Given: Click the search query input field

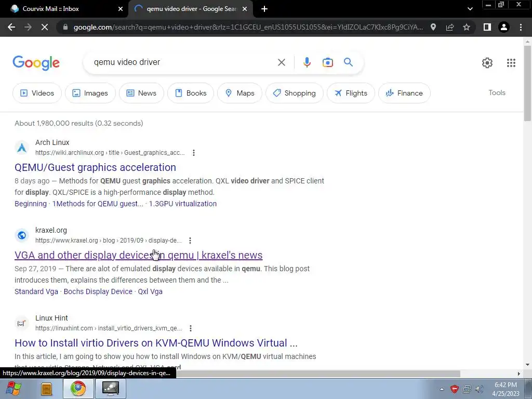Looking at the screenshot, I should 181,62.
